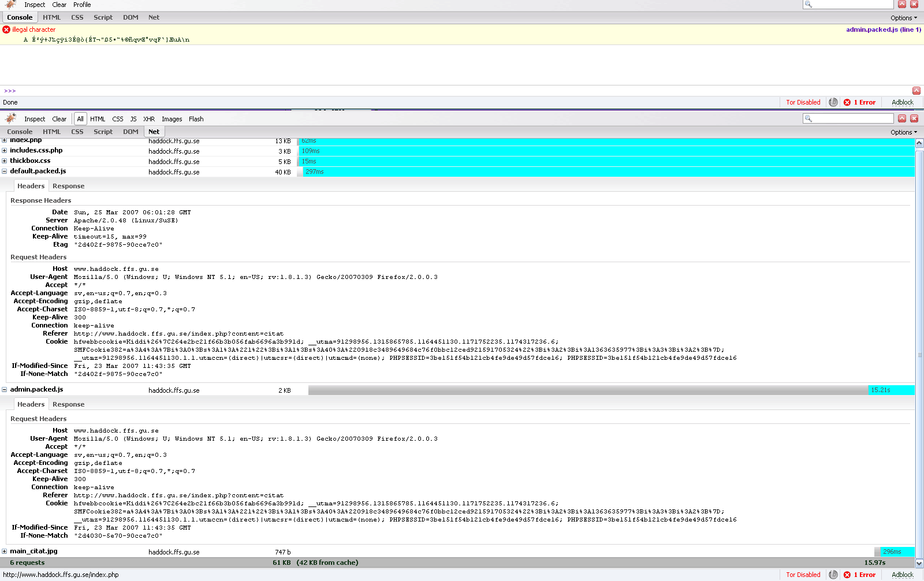Open DOM tab in lower panel
This screenshot has width=924, height=581.
(x=131, y=132)
